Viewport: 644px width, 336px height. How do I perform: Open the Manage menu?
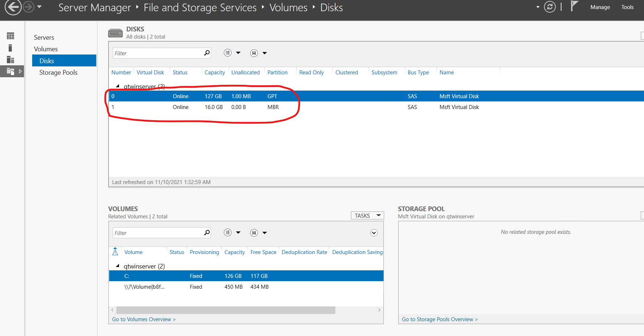(600, 7)
